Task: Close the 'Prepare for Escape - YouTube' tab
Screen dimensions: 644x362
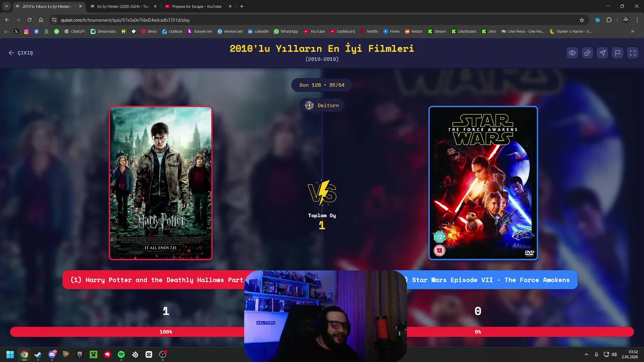Action: point(230,7)
